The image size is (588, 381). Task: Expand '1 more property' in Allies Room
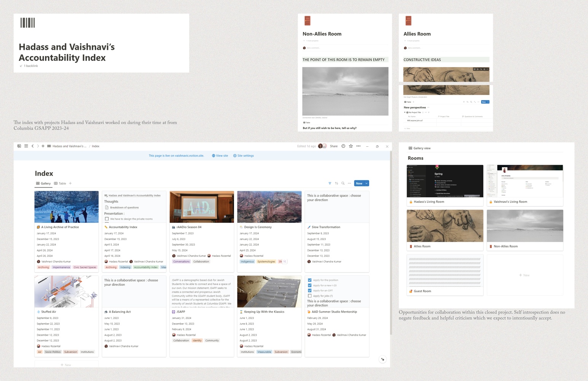click(412, 40)
